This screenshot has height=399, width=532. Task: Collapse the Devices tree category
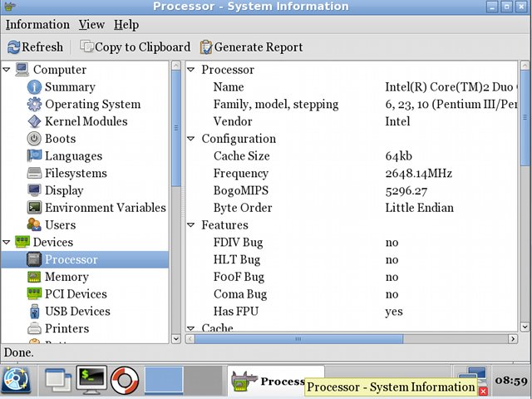pyautogui.click(x=7, y=242)
